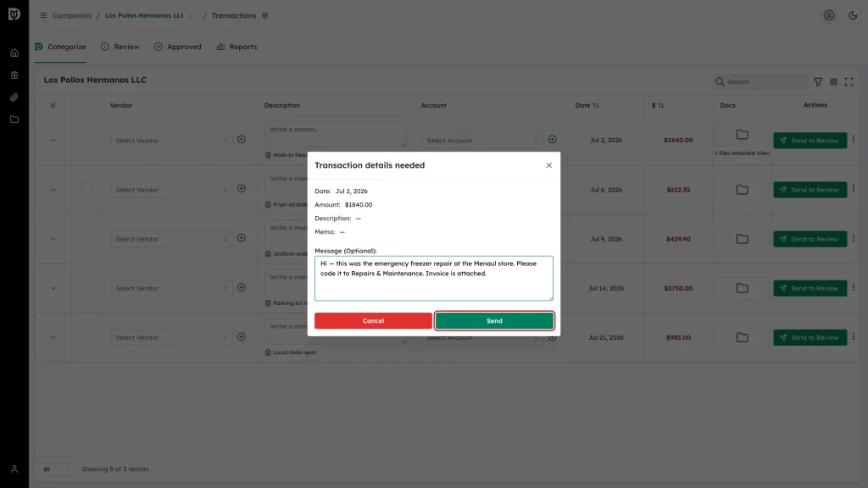Check the checkbox for $429.90 transaction
Screen dimensions: 868x488
[87, 238]
